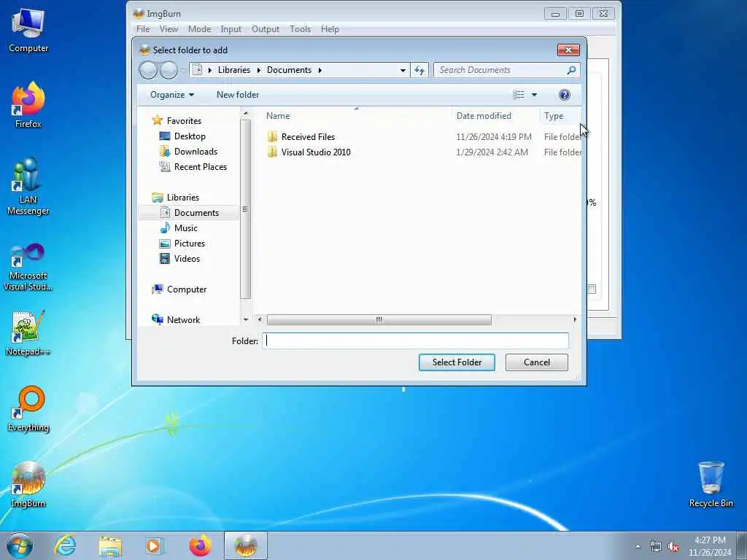Viewport: 747px width, 560px height.
Task: Launch Firefox from taskbar
Action: pos(200,545)
